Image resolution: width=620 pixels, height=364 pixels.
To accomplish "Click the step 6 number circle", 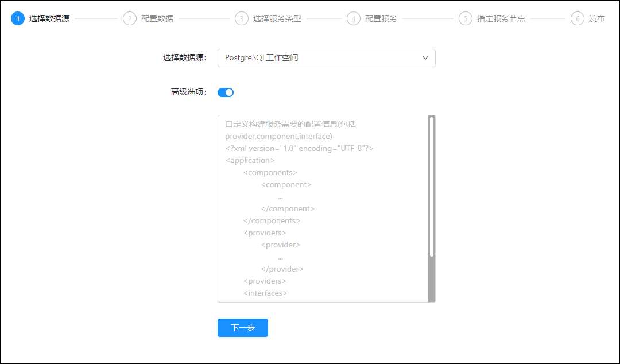I will pyautogui.click(x=578, y=18).
